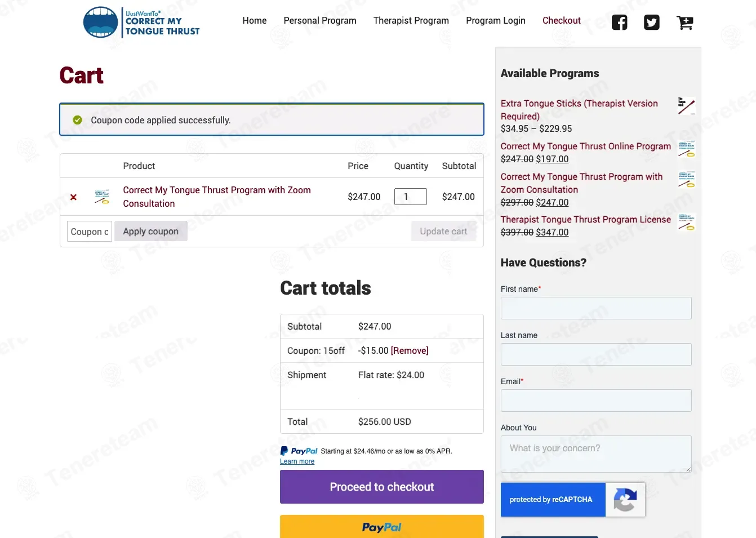
Task: Go to the Home menu item
Action: pos(255,20)
